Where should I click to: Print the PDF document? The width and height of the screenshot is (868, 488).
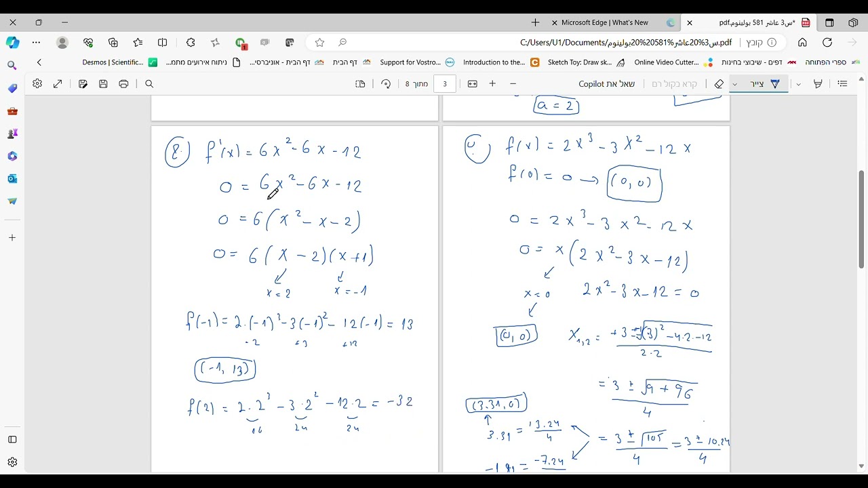pos(123,84)
